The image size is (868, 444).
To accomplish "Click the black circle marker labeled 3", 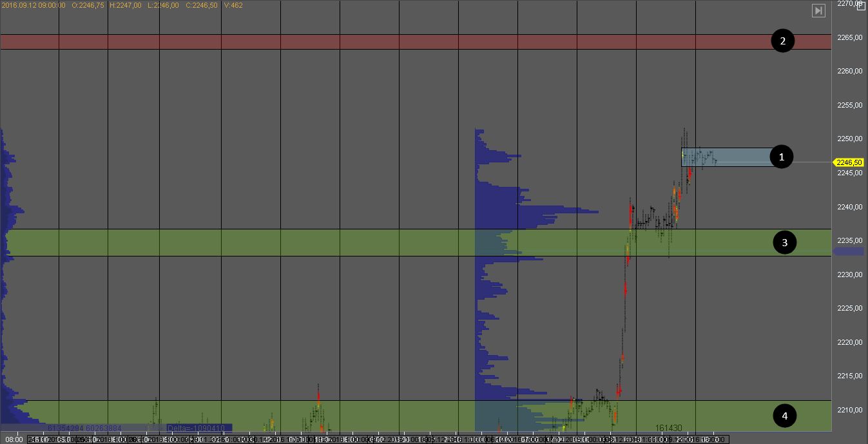I will 784,242.
